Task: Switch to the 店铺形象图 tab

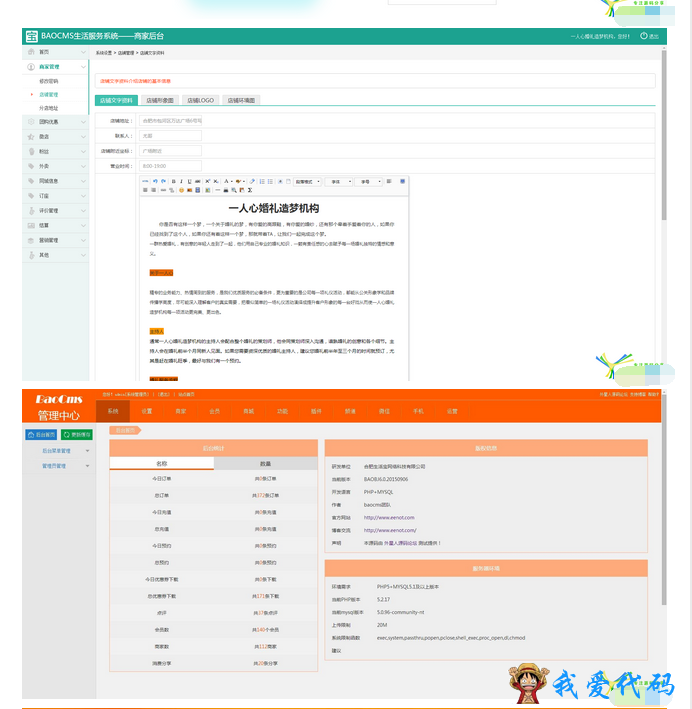Action: click(160, 100)
